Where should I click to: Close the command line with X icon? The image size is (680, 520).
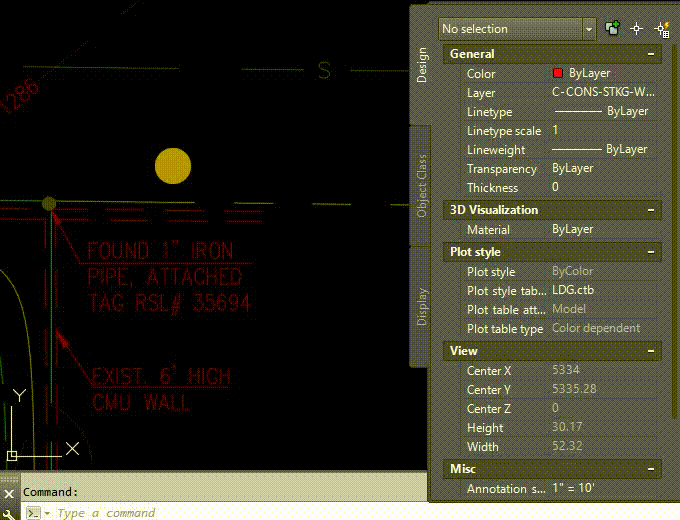coord(9,494)
